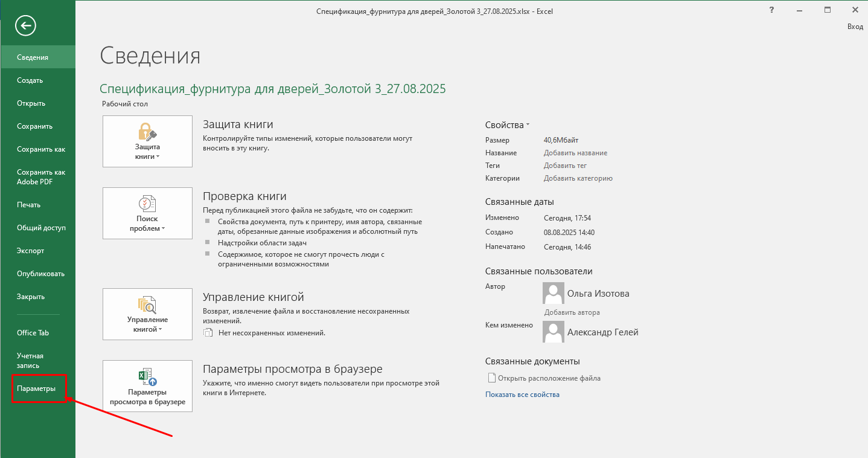Click the Поиск проблем inspect icon
Viewport: 868px width, 458px height.
pyautogui.click(x=147, y=204)
